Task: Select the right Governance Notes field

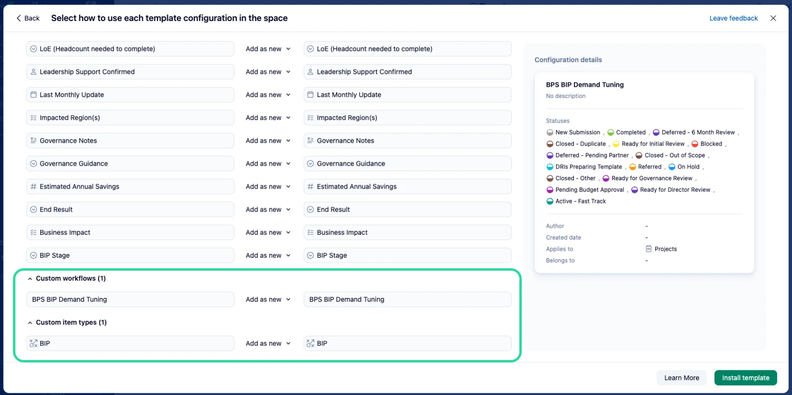Action: coord(408,140)
